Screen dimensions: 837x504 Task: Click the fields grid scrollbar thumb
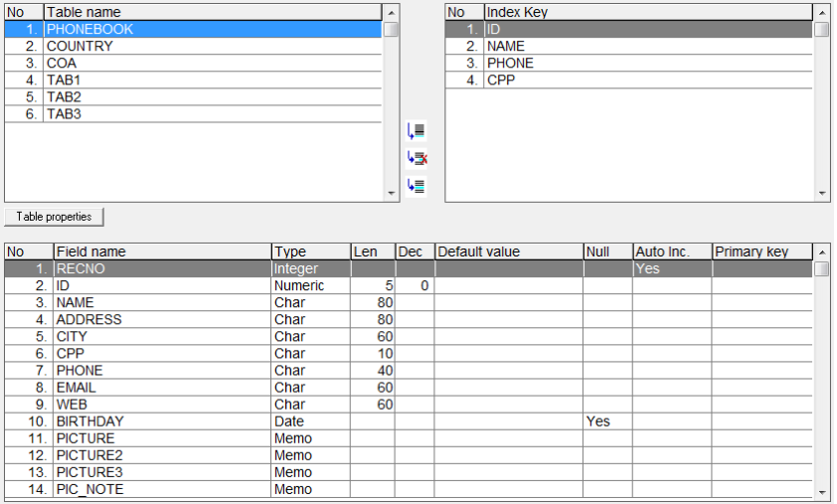click(822, 268)
